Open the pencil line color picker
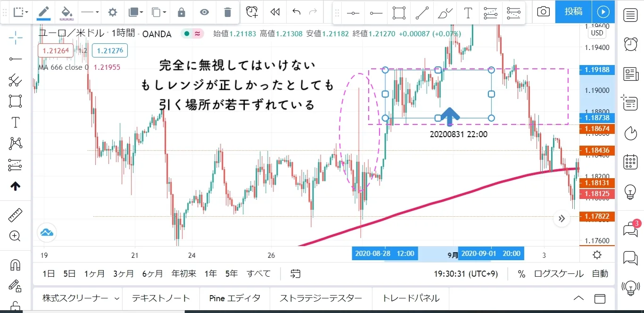This screenshot has width=644, height=313. (x=44, y=12)
